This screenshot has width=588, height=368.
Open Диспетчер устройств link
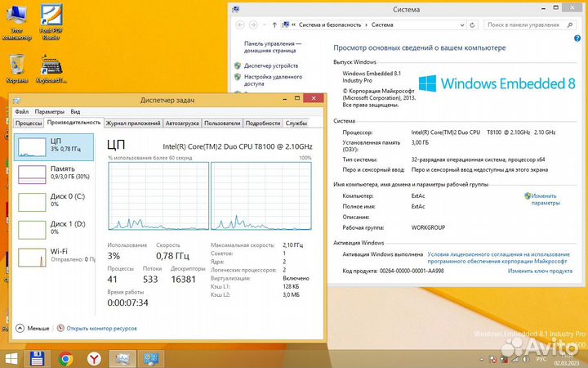pos(271,65)
